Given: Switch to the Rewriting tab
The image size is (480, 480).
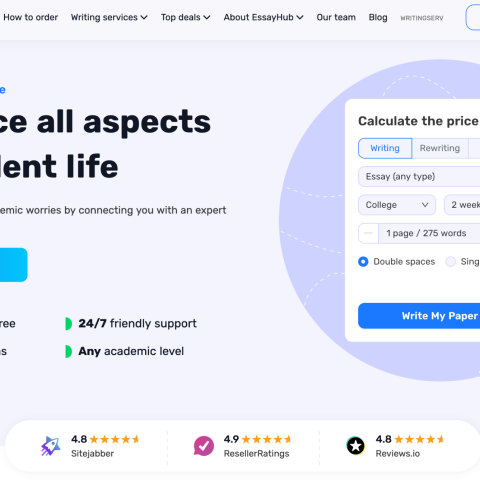Looking at the screenshot, I should coord(440,148).
